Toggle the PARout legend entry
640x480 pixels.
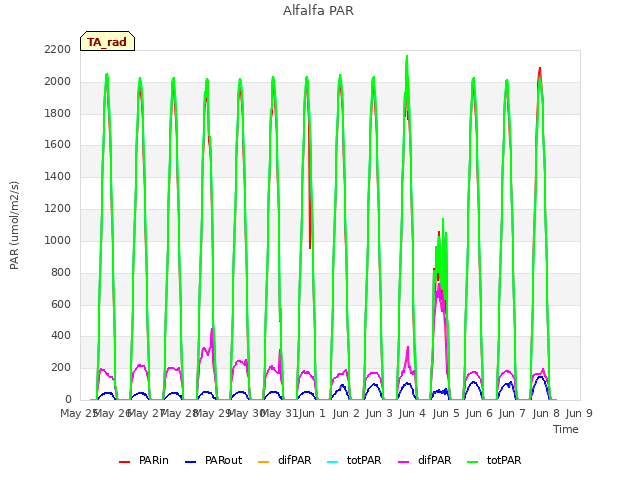click(213, 461)
